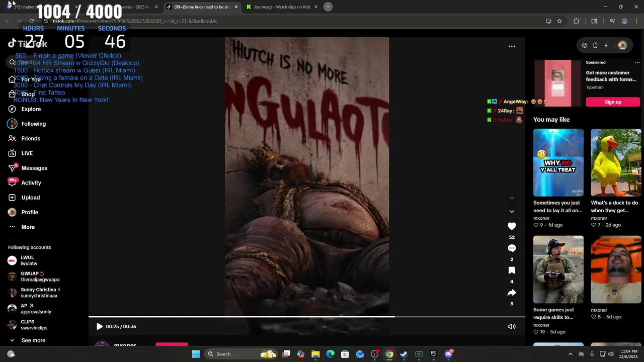Open TikTok coin icon in top-right pill

click(584, 45)
